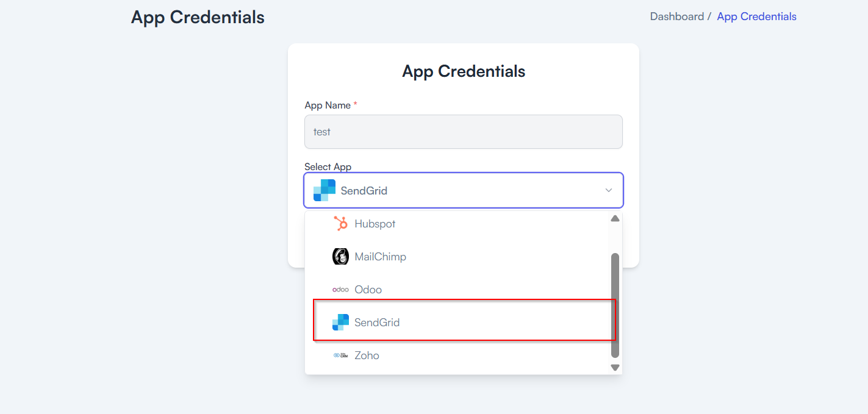This screenshot has height=414, width=868.
Task: Click SendGrid logo inside Select App field
Action: click(x=325, y=190)
